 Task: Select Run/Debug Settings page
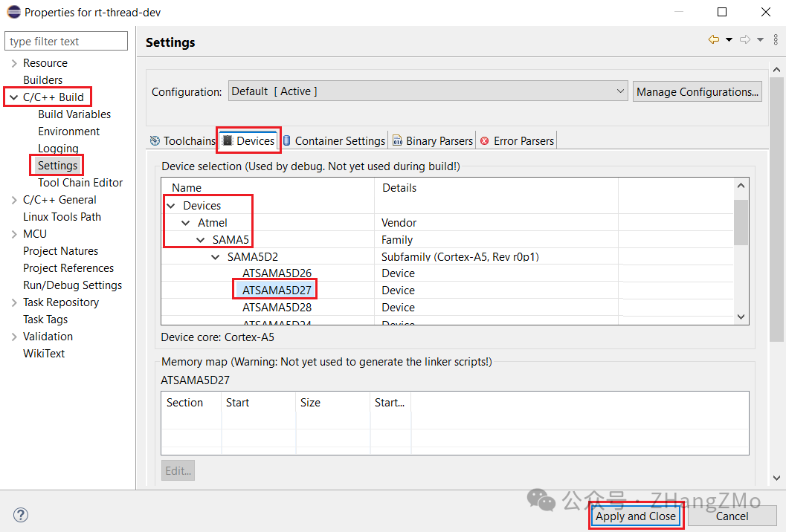[x=73, y=285]
